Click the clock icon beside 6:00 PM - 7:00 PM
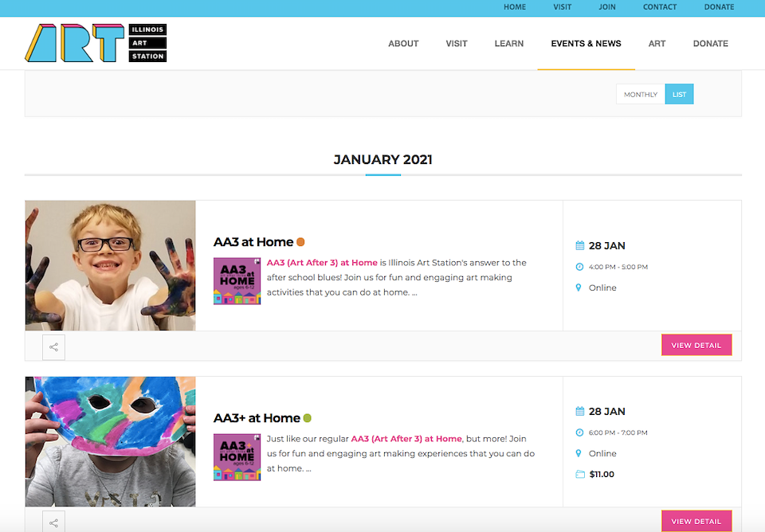The height and width of the screenshot is (532, 765). click(x=579, y=432)
